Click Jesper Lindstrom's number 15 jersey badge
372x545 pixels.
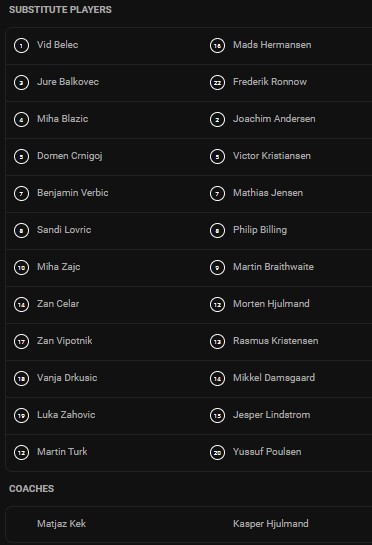tap(217, 415)
